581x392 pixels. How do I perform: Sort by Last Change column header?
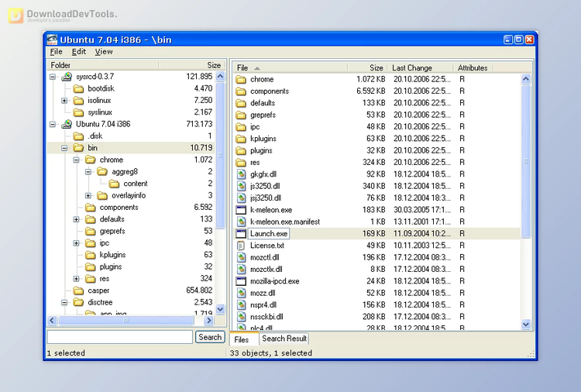pyautogui.click(x=420, y=68)
